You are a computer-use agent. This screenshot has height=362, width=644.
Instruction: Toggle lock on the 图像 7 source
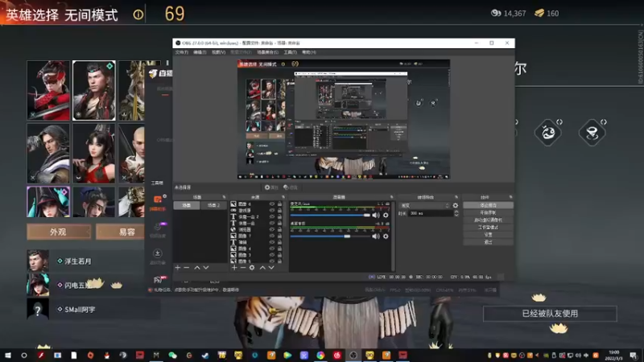point(279,236)
